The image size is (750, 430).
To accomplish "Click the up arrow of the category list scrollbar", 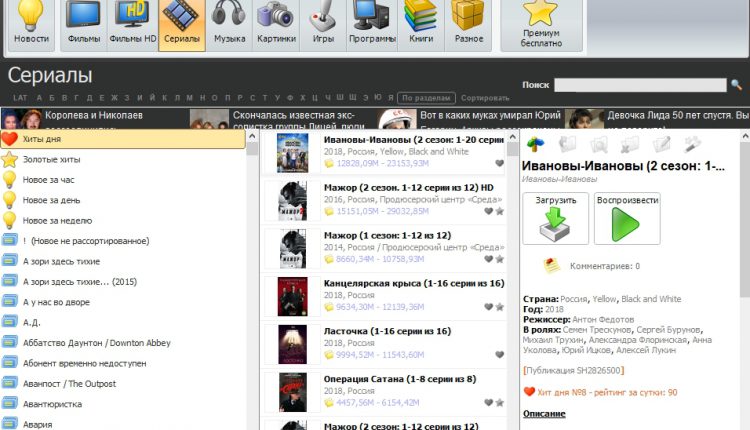I will 252,136.
